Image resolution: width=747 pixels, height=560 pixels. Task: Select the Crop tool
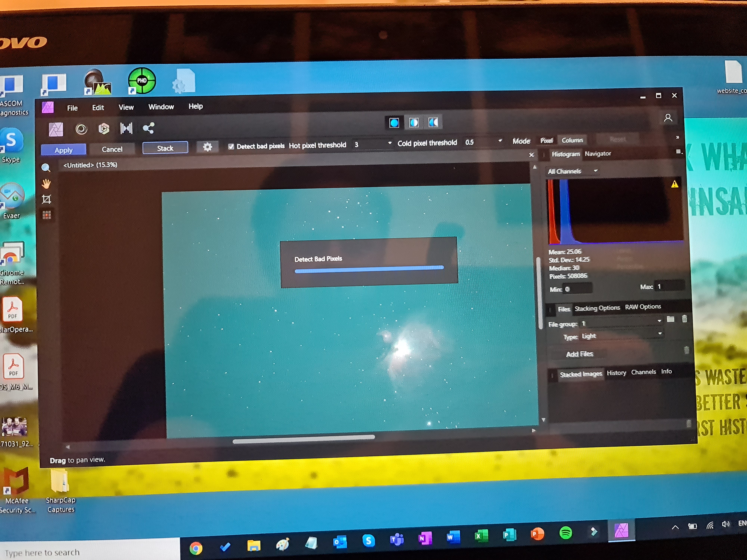[47, 200]
